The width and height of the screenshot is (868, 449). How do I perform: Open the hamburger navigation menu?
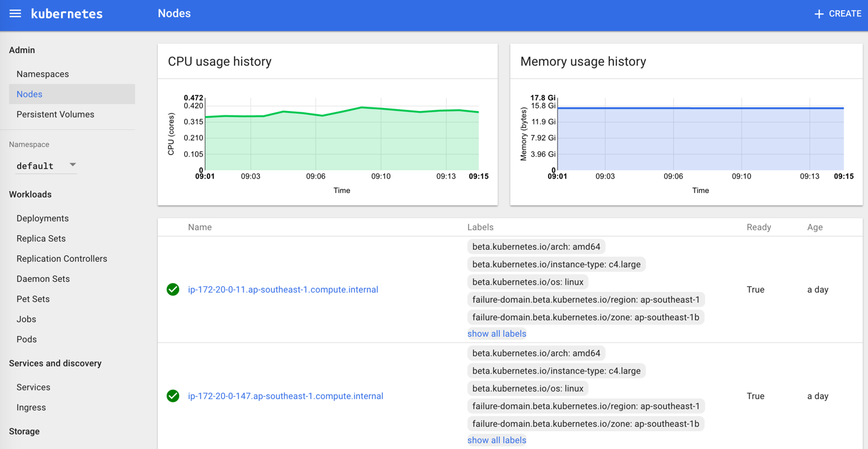[x=15, y=13]
